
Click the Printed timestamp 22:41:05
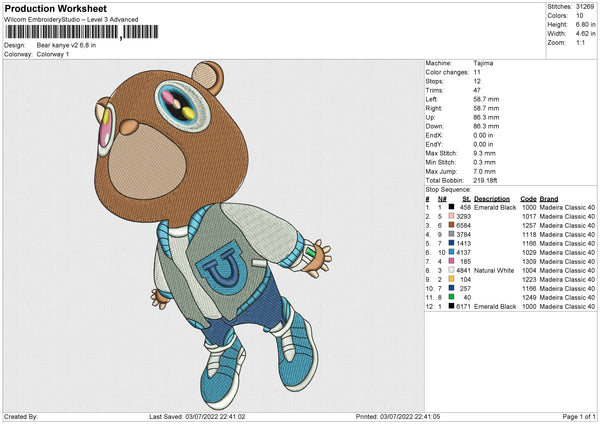427,417
